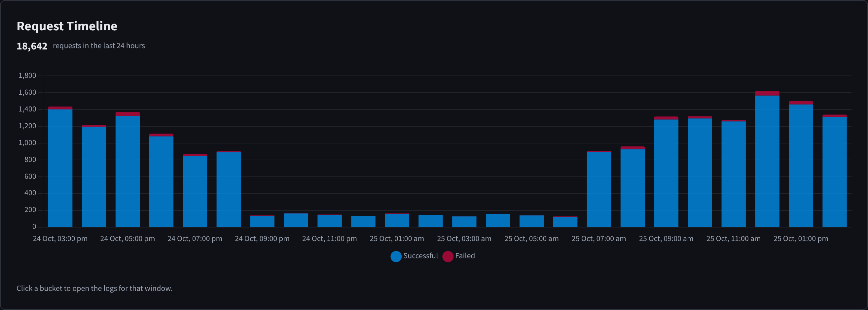Screen dimensions: 868x310
Task: Click the '1,800' y-axis value
Action: pyautogui.click(x=27, y=76)
